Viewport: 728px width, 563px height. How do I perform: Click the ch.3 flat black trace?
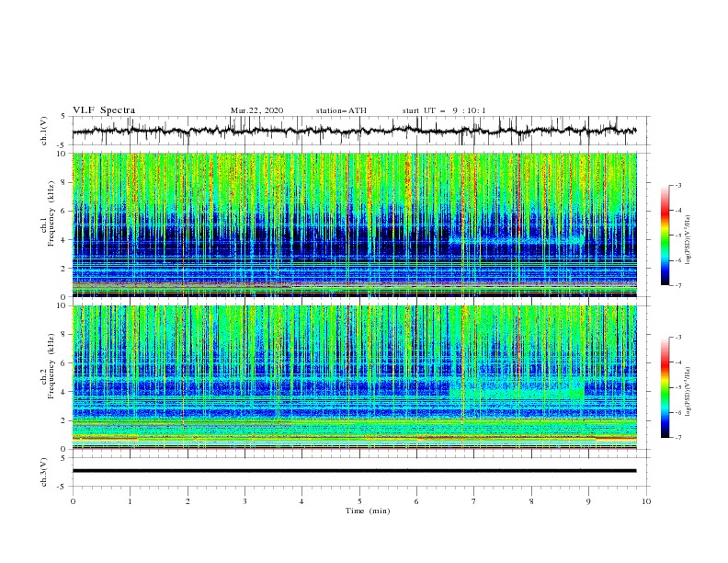pyautogui.click(x=354, y=471)
